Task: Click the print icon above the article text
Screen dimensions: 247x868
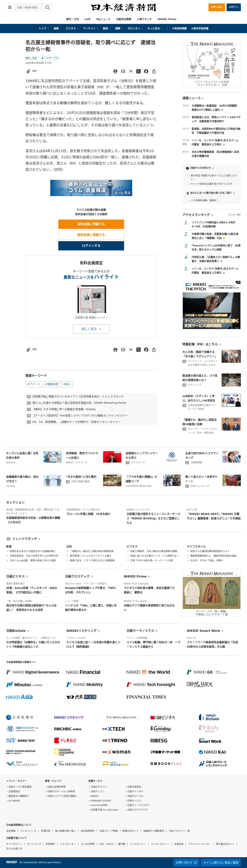Action: tap(115, 71)
